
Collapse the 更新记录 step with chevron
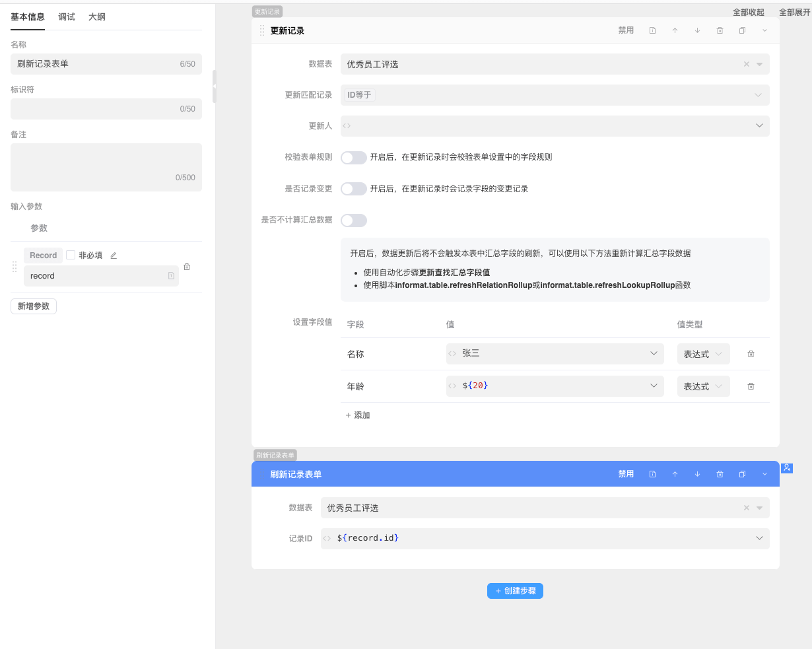click(764, 30)
